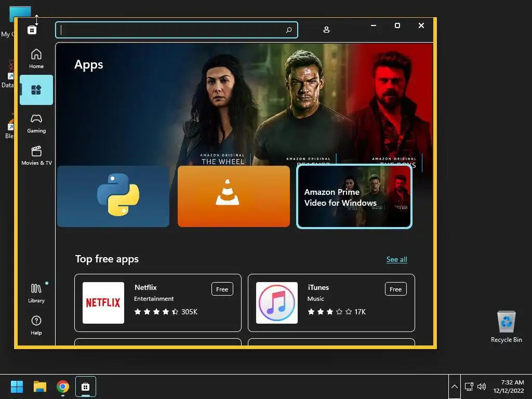Open File Explorer from taskbar
The image size is (532, 399).
[x=39, y=387]
